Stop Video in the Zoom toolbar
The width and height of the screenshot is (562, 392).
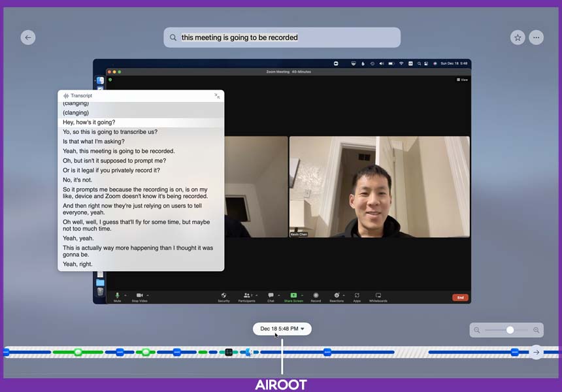[x=139, y=297]
